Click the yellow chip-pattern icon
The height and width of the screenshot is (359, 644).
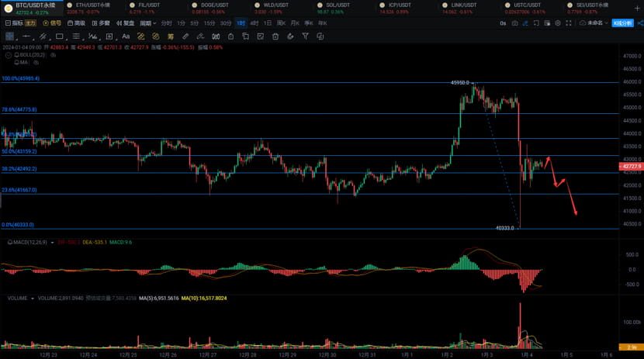171,36
